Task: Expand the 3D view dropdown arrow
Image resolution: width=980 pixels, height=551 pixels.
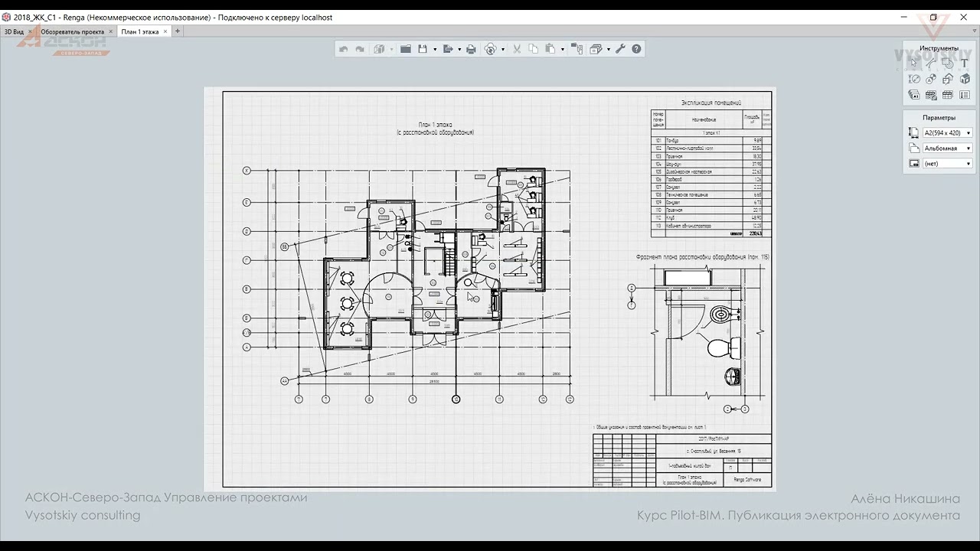Action: [391, 50]
